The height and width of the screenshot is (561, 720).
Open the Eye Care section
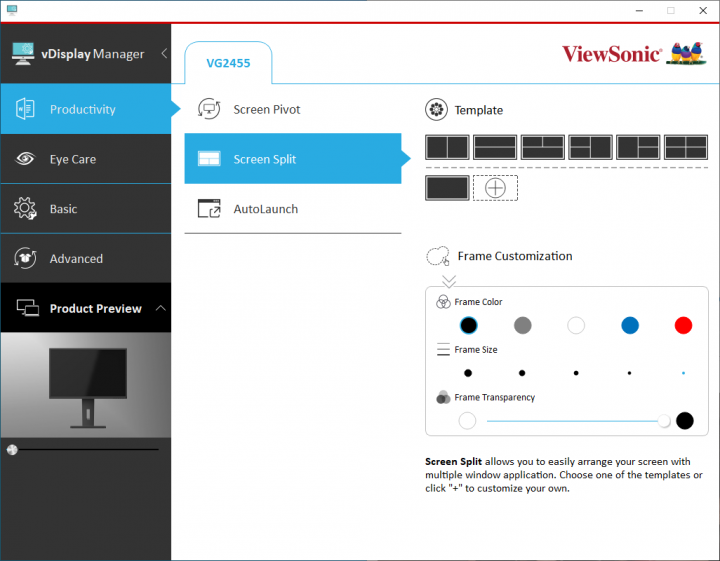pos(86,159)
